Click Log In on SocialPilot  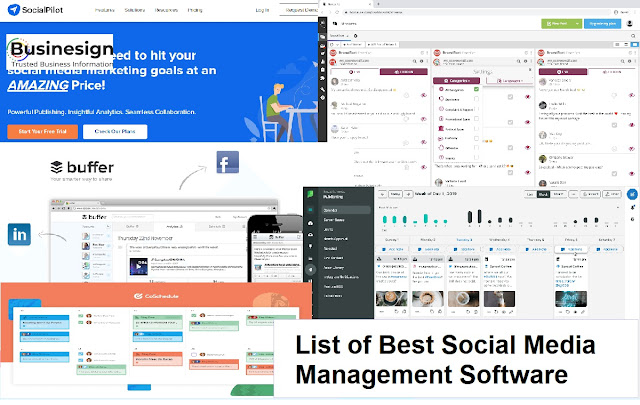coord(262,10)
